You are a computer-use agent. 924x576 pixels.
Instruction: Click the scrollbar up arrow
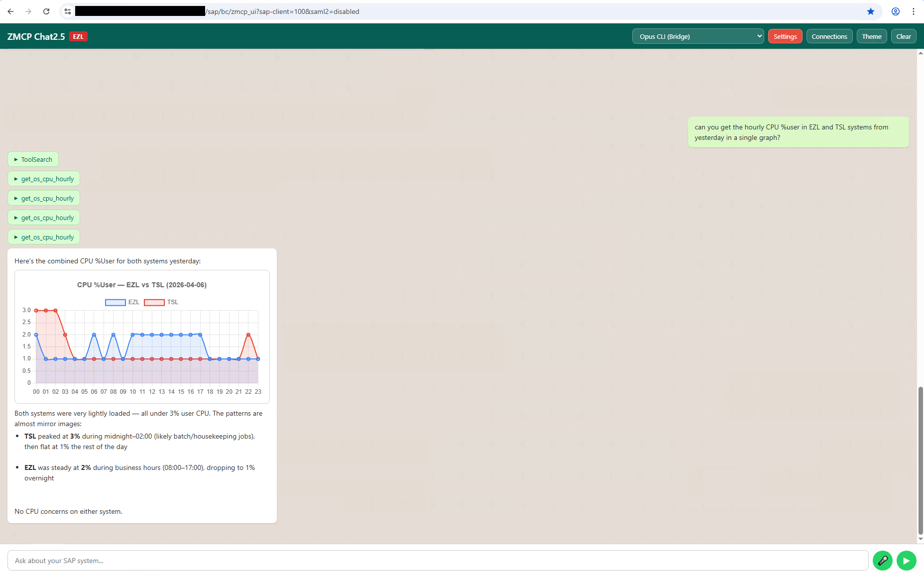[921, 53]
